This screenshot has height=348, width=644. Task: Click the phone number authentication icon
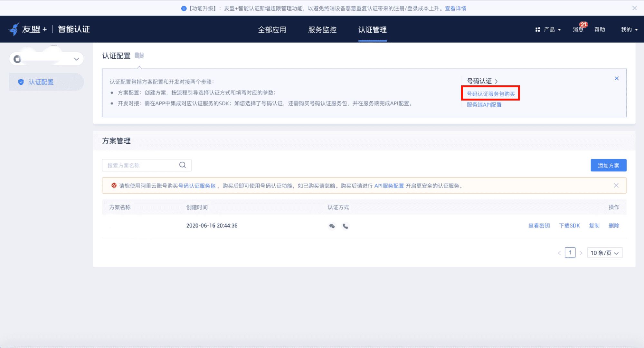pos(346,226)
